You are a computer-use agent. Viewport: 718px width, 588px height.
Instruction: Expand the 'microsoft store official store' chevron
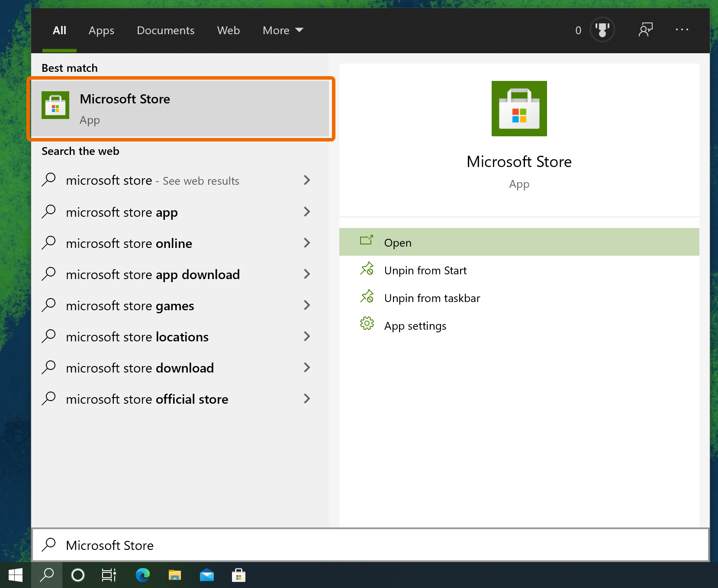(x=307, y=398)
